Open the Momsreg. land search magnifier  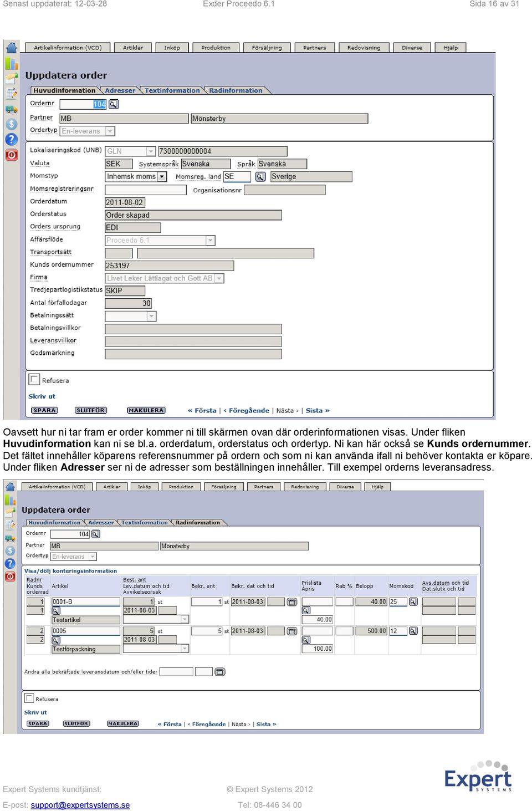pos(260,177)
